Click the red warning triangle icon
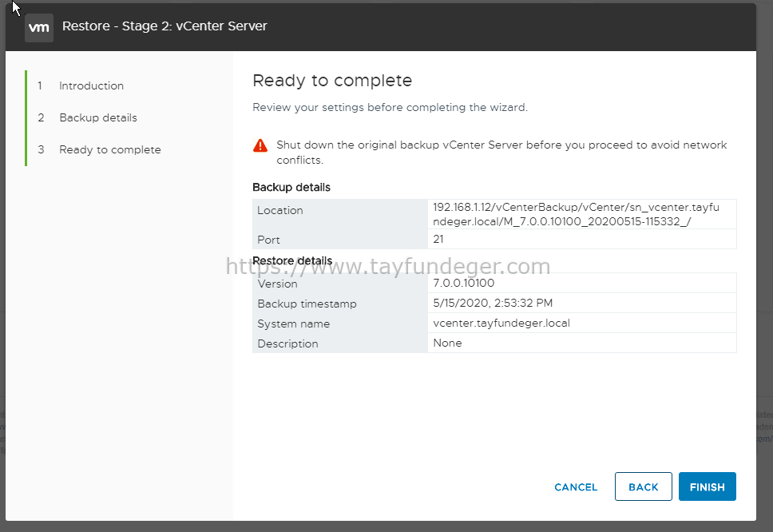This screenshot has height=532, width=773. click(x=260, y=146)
